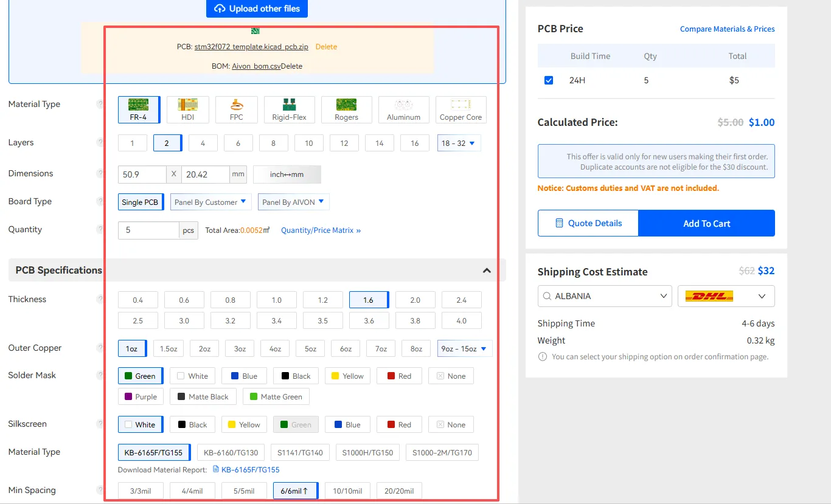
Task: Choose Yellow silkscreen color
Action: [244, 425]
